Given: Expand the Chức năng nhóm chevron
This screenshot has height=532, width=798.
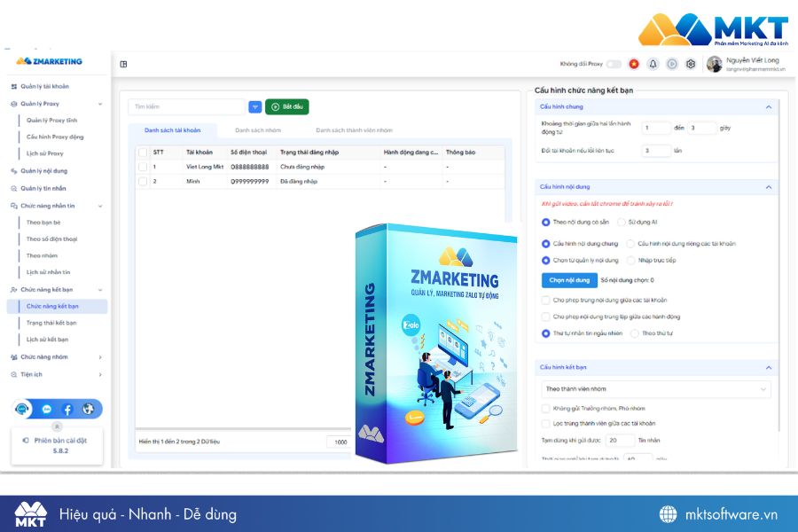Looking at the screenshot, I should 100,356.
